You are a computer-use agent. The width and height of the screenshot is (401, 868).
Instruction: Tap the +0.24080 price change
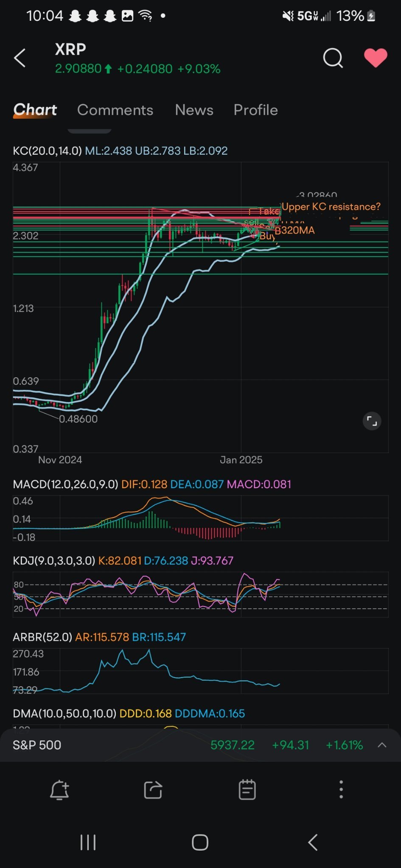(145, 69)
